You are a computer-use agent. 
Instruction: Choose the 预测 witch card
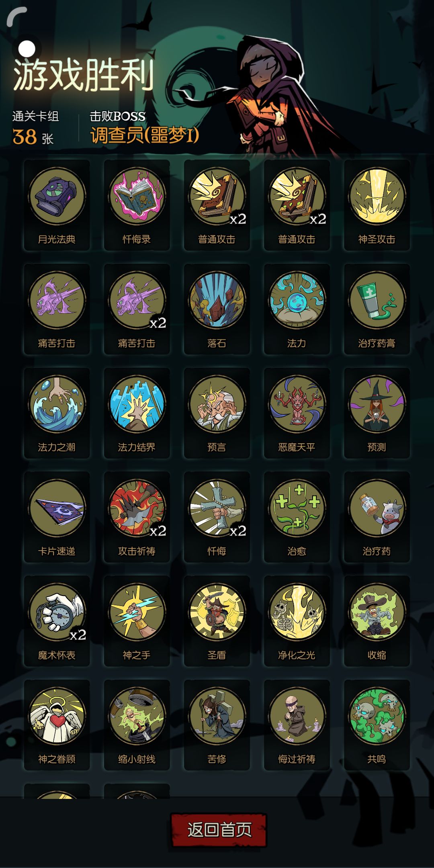coord(377,413)
